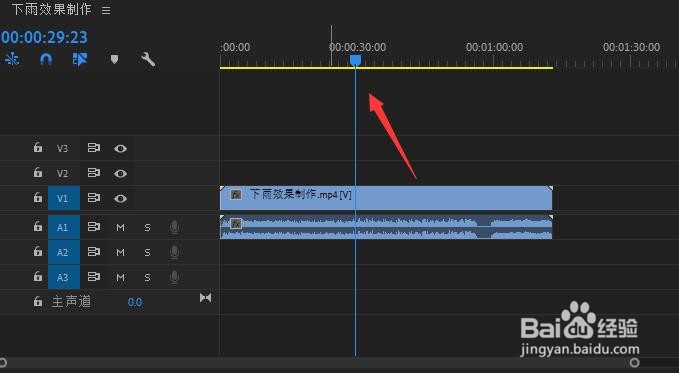Click the horizontal timeline zoom scrollbar
Viewport: 679px width, 373px height.
click(318, 362)
